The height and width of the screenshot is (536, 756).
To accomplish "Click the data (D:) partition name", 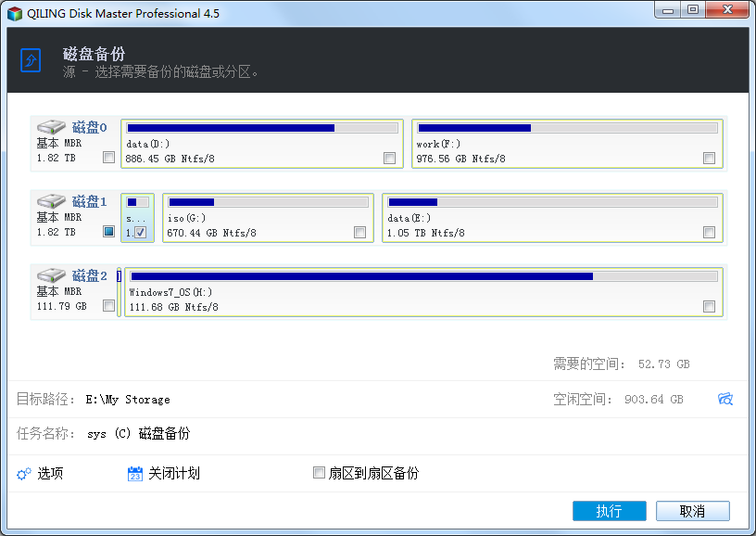I will [147, 144].
